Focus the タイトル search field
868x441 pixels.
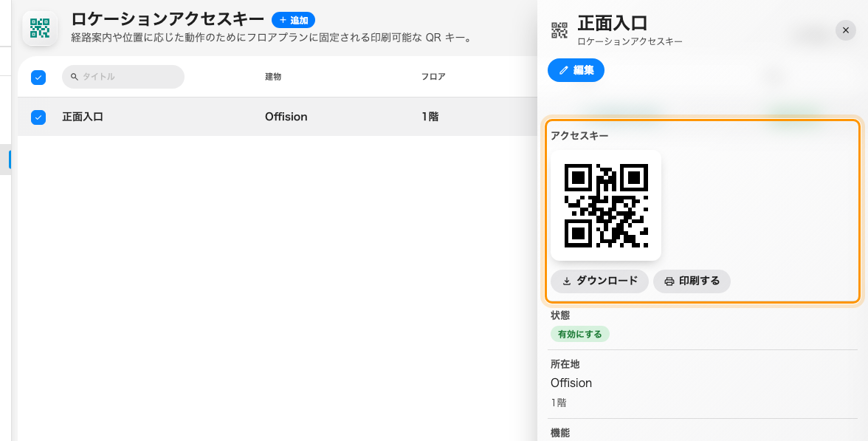(x=123, y=77)
